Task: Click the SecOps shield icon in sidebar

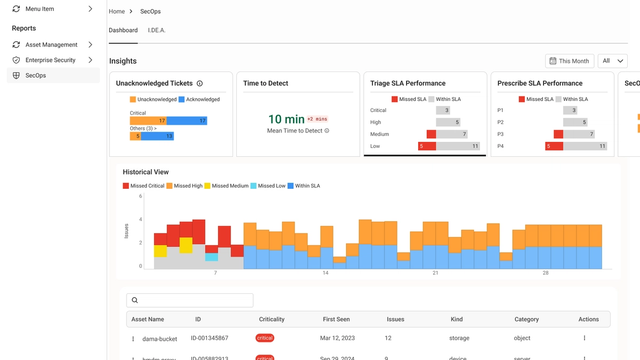Action: tap(16, 76)
